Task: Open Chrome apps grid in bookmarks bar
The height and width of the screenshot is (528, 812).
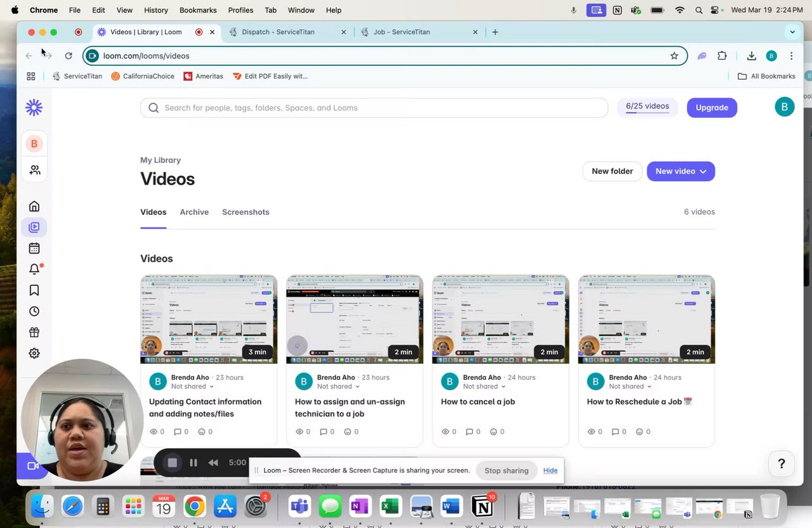Action: pyautogui.click(x=30, y=76)
